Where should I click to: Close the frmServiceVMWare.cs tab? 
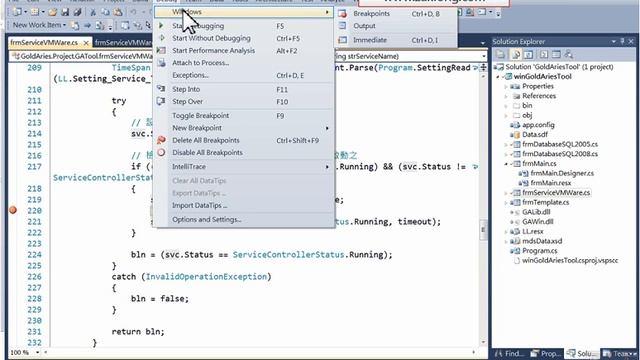(x=86, y=42)
